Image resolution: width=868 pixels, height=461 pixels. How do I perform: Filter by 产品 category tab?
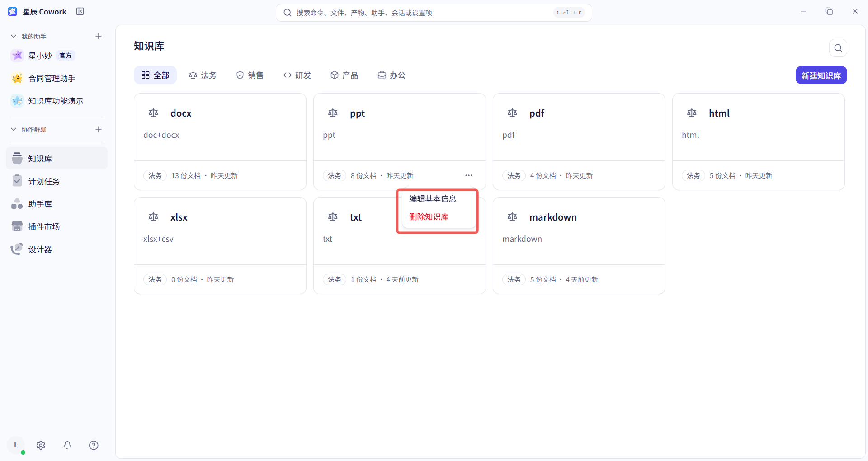pyautogui.click(x=344, y=75)
